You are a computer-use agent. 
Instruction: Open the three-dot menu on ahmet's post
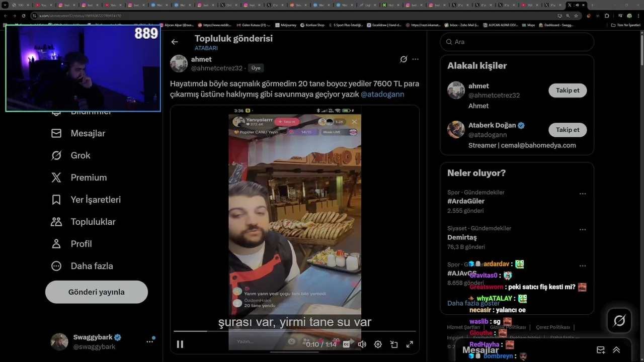(x=415, y=59)
